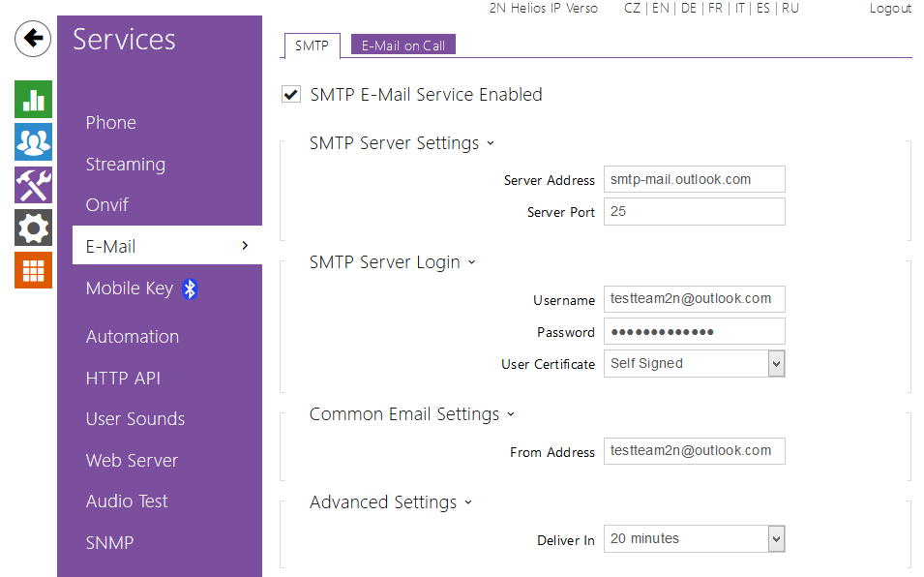The height and width of the screenshot is (577, 924).
Task: Open Streaming in the Services menu
Action: (x=126, y=165)
